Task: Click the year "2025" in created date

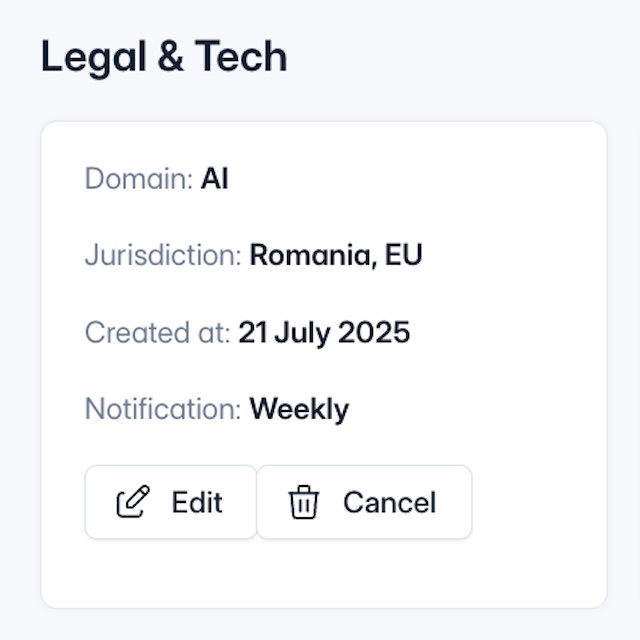Action: (373, 332)
